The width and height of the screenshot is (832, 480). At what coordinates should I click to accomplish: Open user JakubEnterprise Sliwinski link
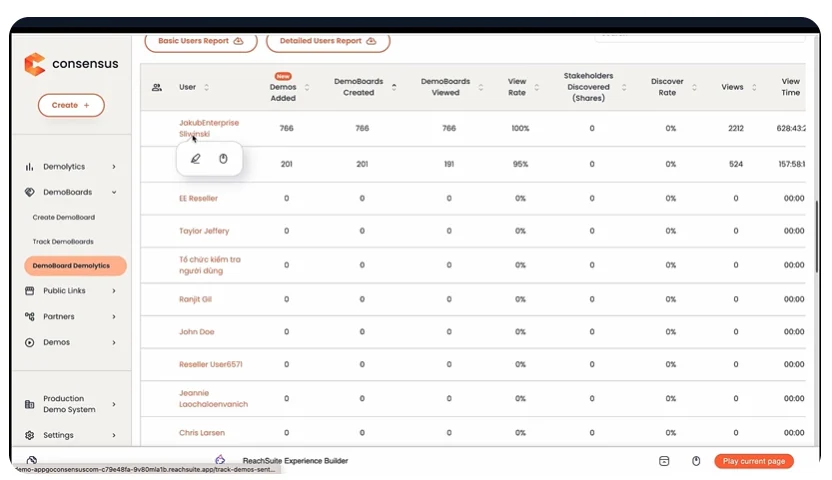point(209,128)
